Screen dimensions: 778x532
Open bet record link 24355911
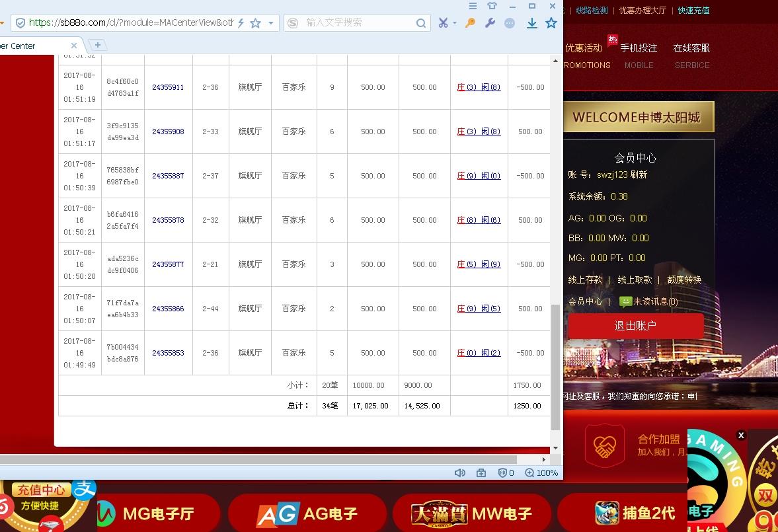click(x=168, y=87)
